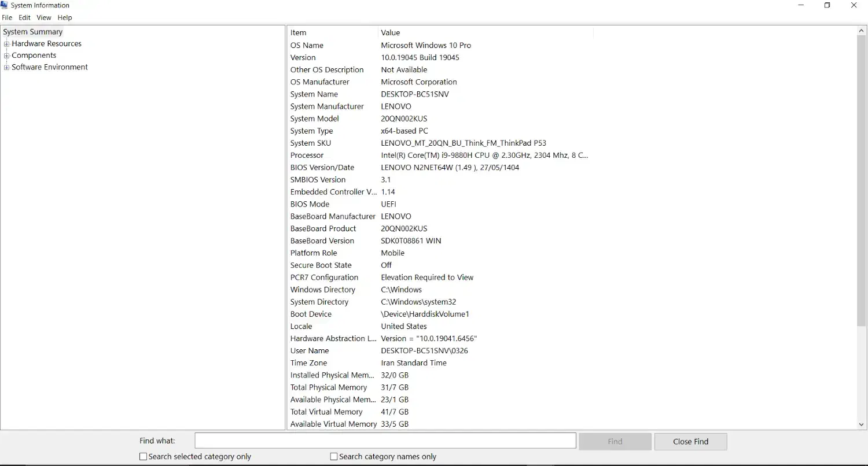Click the System Manufacturer row label
The width and height of the screenshot is (868, 466).
point(327,106)
